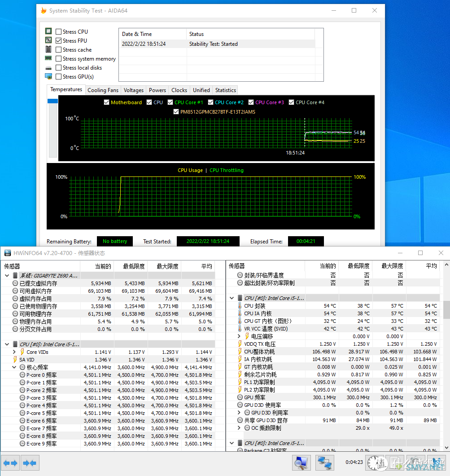Click the thermometer icon beside CPU IA 内核
The height and width of the screenshot is (476, 450).
pos(240,313)
